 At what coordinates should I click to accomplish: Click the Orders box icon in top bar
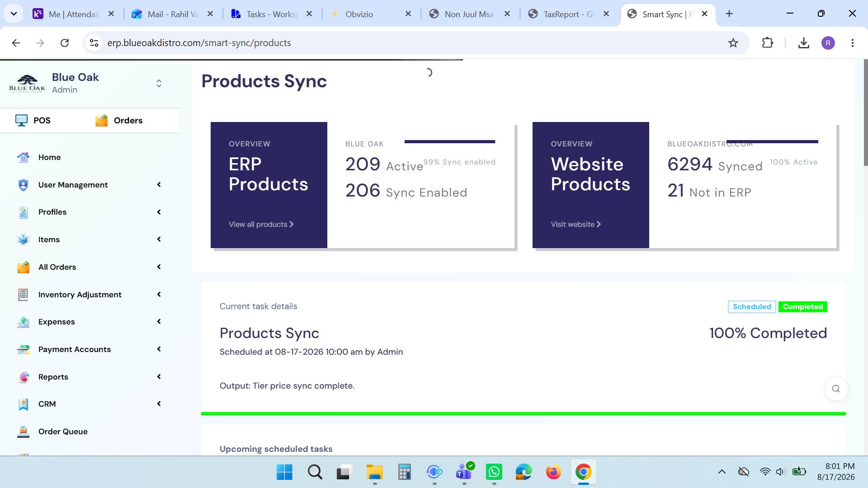click(101, 120)
